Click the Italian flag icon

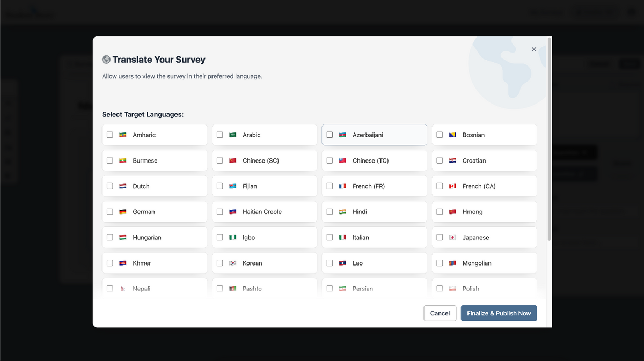tap(343, 237)
